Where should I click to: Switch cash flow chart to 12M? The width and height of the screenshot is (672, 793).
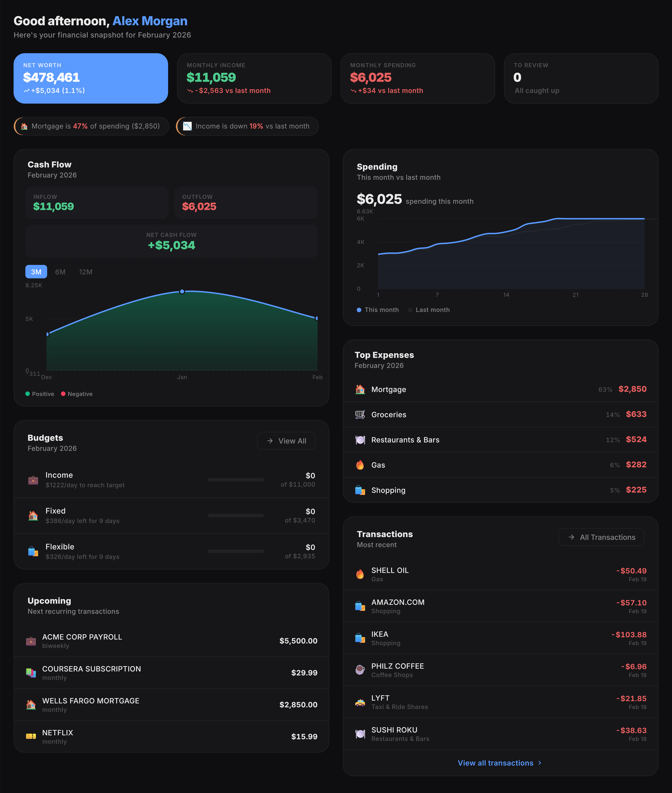(x=86, y=272)
